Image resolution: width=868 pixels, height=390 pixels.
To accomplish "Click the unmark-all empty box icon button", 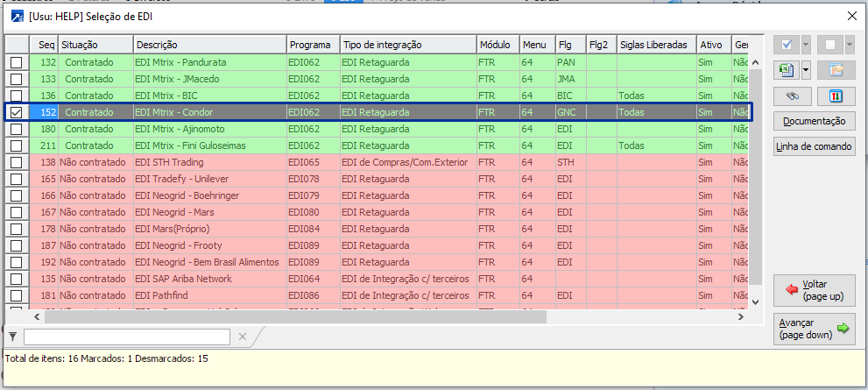I will 830,45.
